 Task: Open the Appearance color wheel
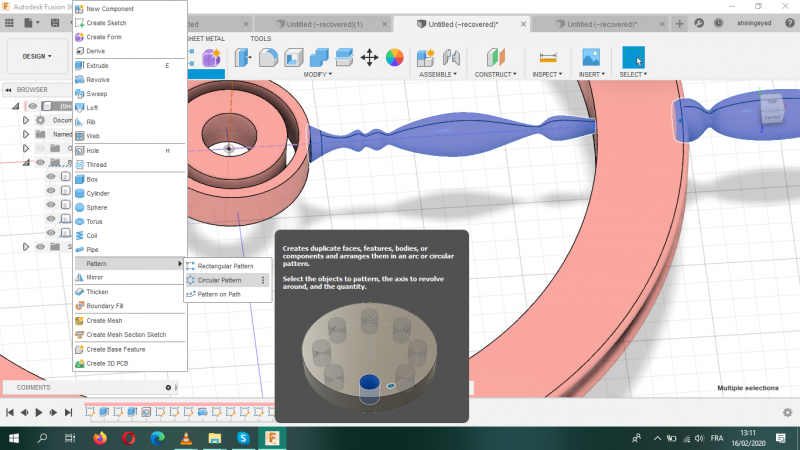pyautogui.click(x=394, y=57)
